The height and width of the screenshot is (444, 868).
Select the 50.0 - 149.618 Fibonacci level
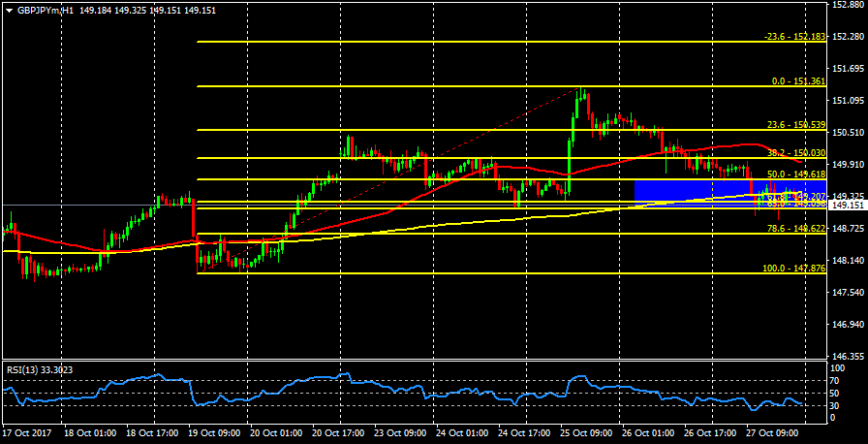(x=795, y=174)
